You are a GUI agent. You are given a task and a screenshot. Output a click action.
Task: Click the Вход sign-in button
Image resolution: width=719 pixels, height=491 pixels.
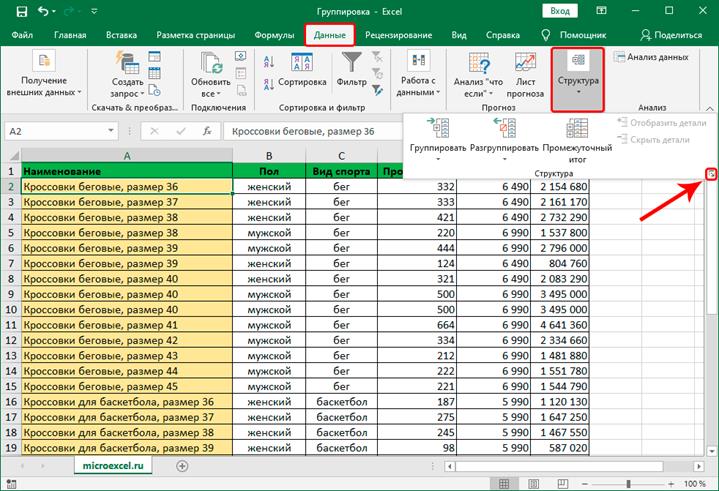click(x=559, y=11)
